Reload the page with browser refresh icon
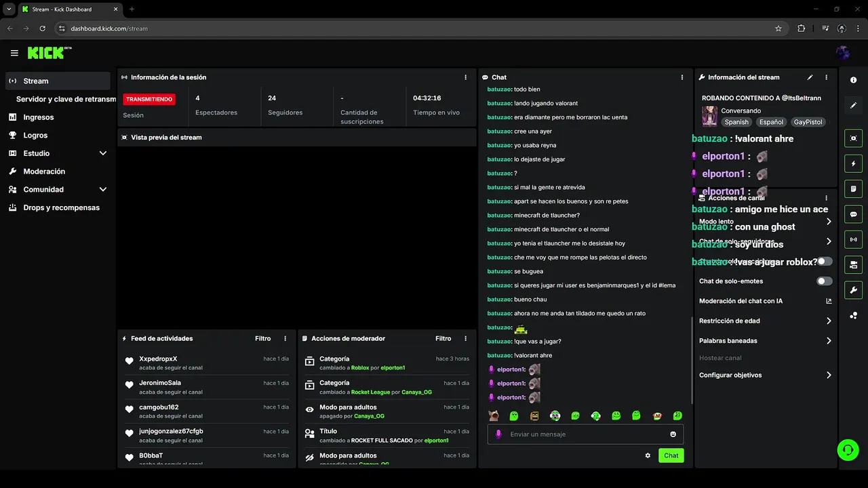Viewport: 868px width, 488px height. click(43, 28)
